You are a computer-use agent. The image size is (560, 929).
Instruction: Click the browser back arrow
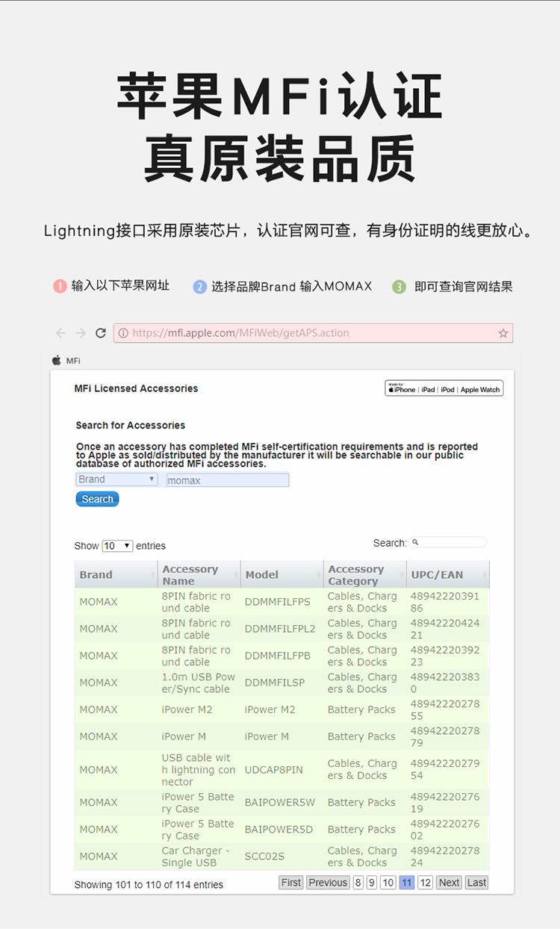pos(61,333)
